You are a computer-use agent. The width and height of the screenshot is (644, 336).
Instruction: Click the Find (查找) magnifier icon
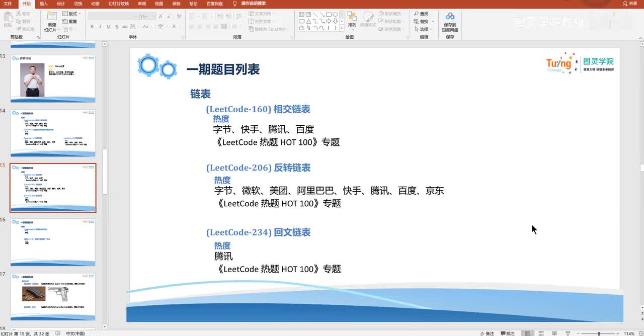pyautogui.click(x=417, y=14)
